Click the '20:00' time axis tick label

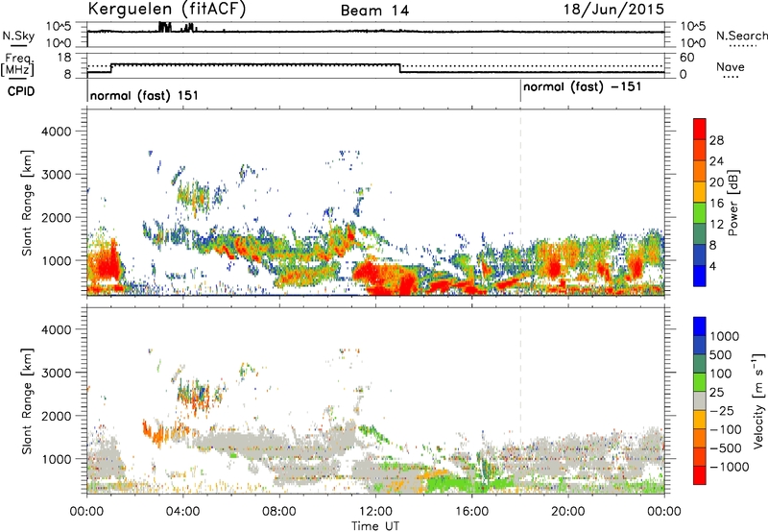[x=568, y=512]
